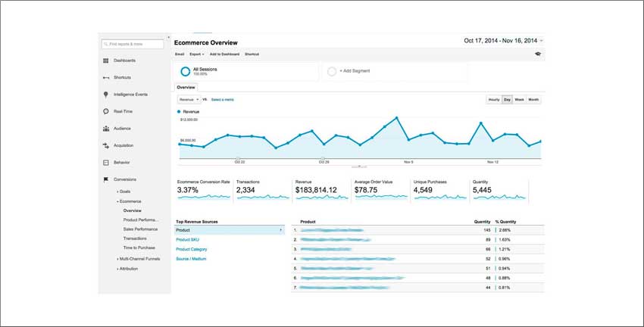Open Transactions report in sidebar

[135, 238]
